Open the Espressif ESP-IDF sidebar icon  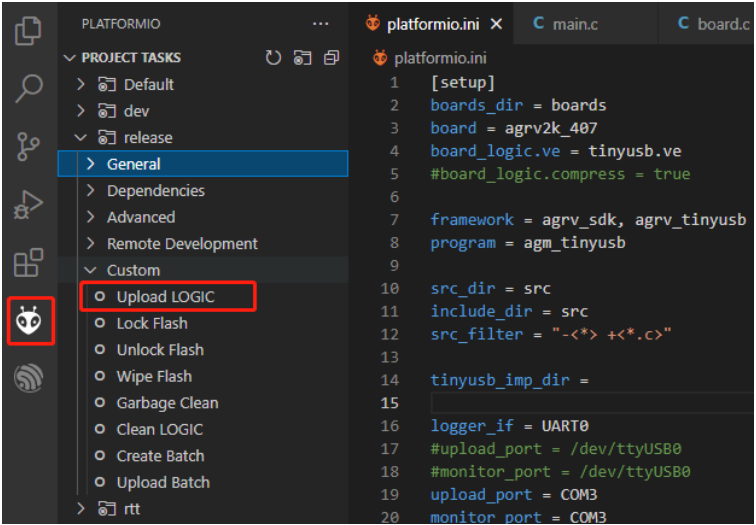tap(29, 378)
